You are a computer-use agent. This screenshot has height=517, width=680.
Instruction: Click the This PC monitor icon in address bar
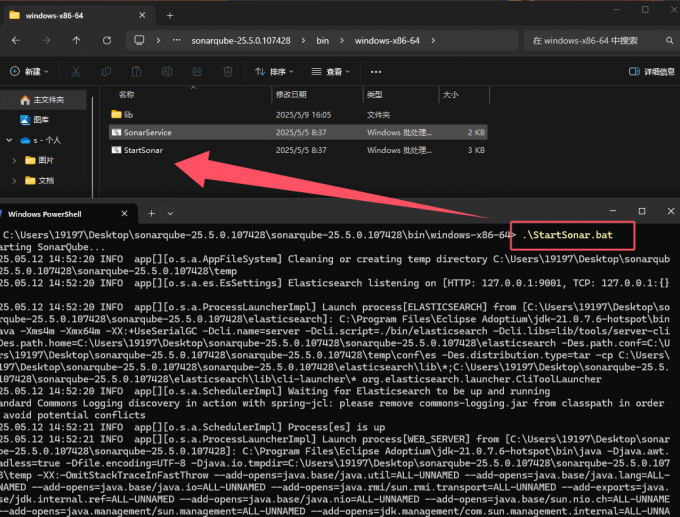click(139, 40)
